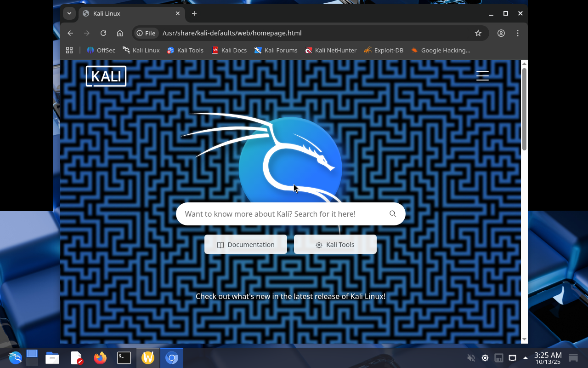This screenshot has width=588, height=368.
Task: Click the Kali logo in page header
Action: pyautogui.click(x=106, y=76)
